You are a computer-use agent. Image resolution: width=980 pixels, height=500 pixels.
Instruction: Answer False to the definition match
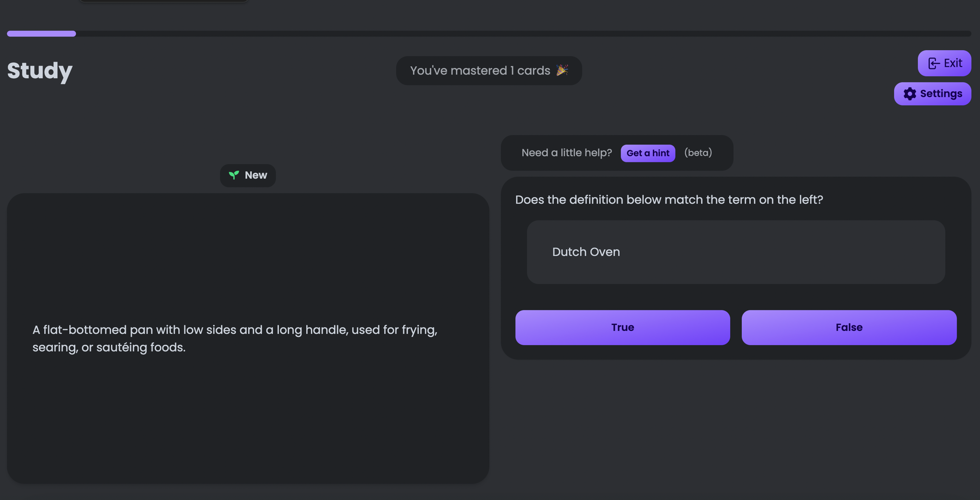click(x=849, y=327)
